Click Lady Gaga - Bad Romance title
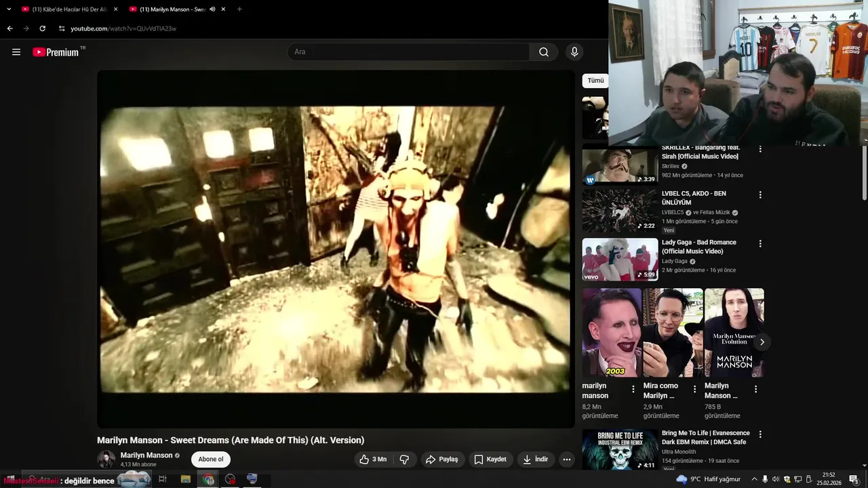The image size is (868, 488). [699, 247]
